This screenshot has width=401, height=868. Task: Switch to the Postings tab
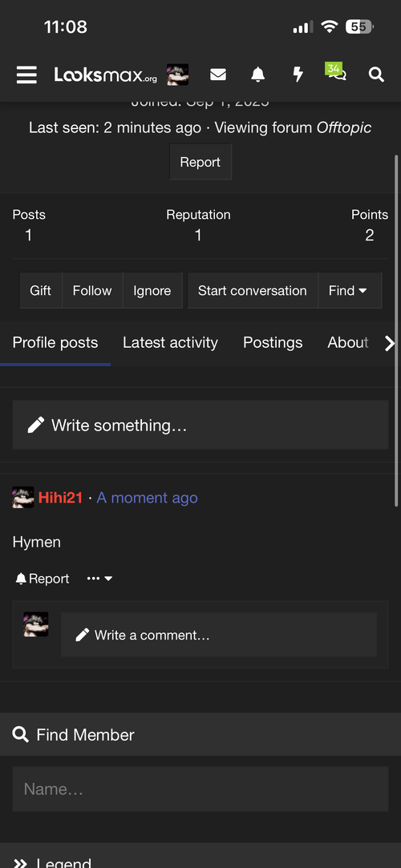coord(273,343)
